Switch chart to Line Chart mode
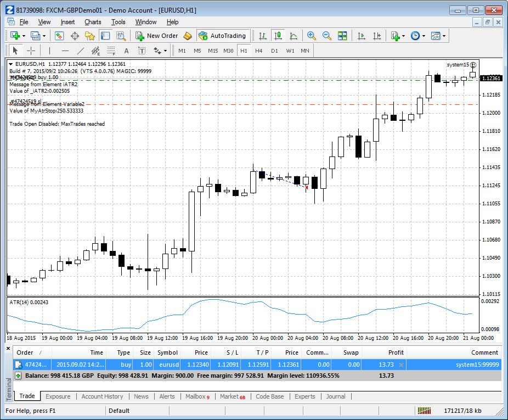The image size is (508, 420). pos(293,36)
